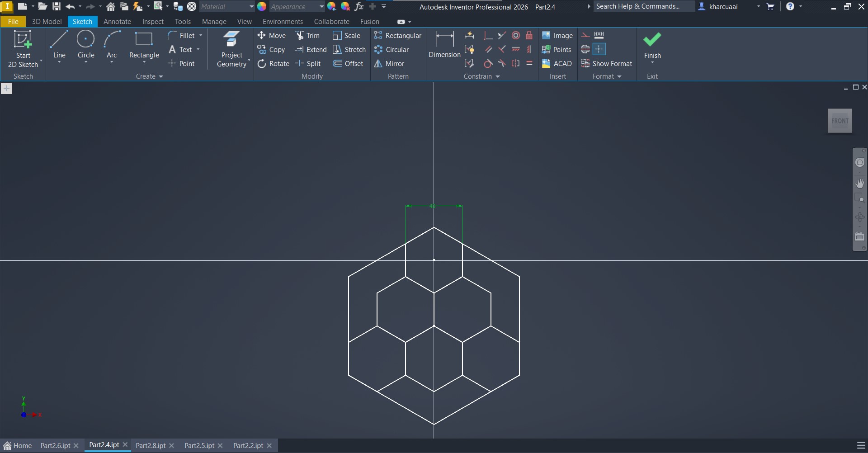Toggle Center Point format option

(599, 49)
